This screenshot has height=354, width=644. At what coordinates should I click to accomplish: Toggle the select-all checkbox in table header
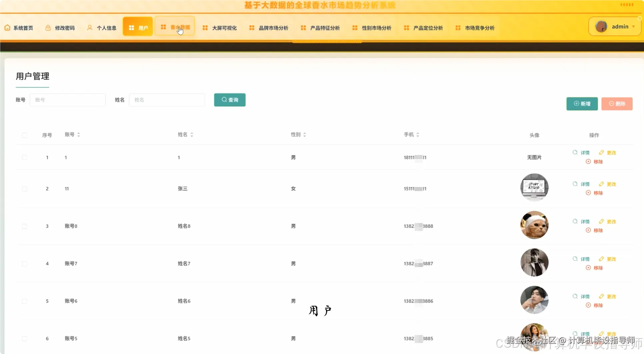point(25,135)
